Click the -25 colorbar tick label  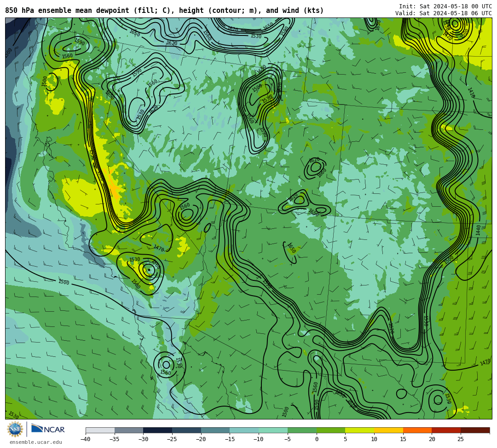pos(172,439)
